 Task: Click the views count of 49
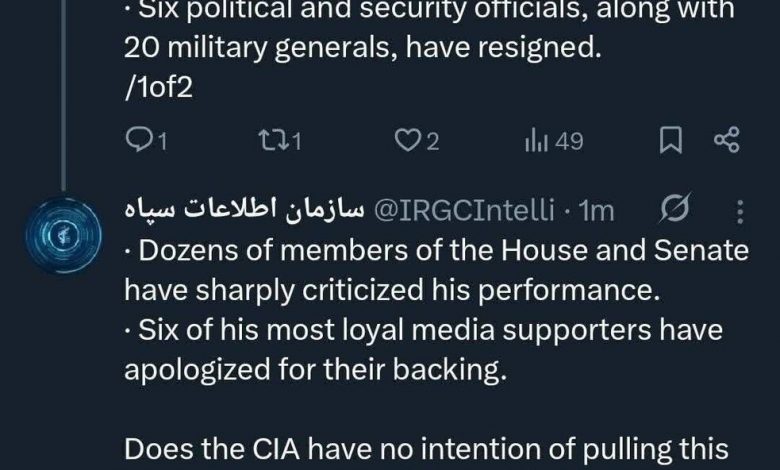click(569, 142)
